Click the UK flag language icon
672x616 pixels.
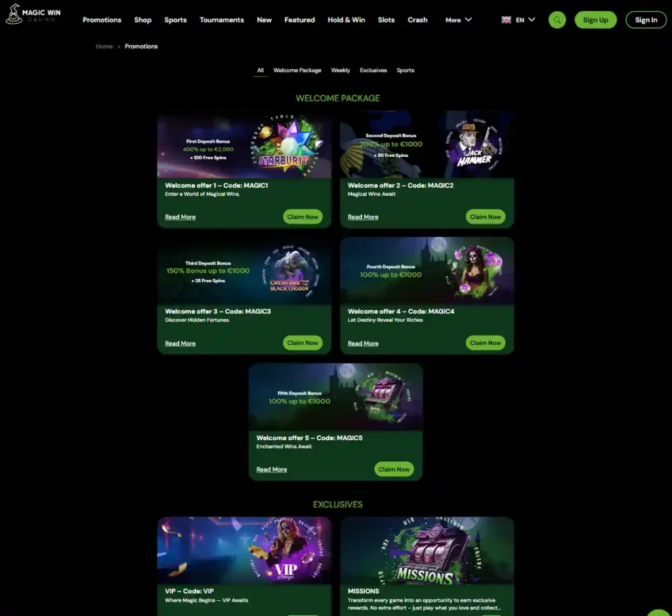coord(505,20)
